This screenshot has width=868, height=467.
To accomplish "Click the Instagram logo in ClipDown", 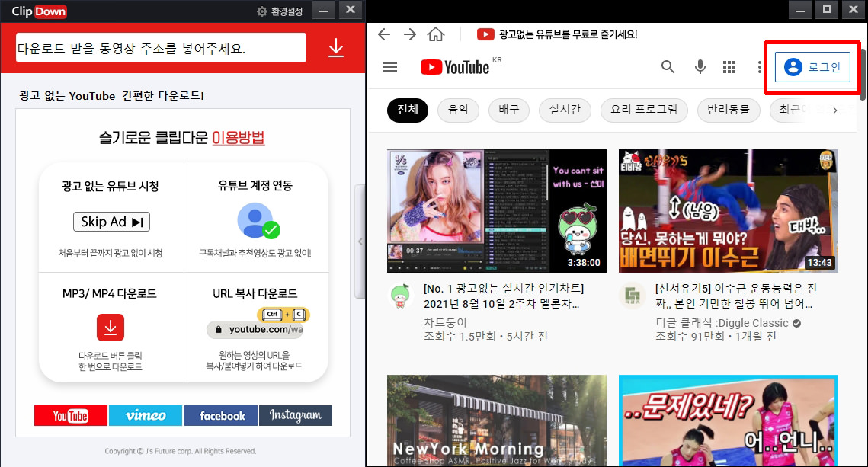I will tap(296, 415).
